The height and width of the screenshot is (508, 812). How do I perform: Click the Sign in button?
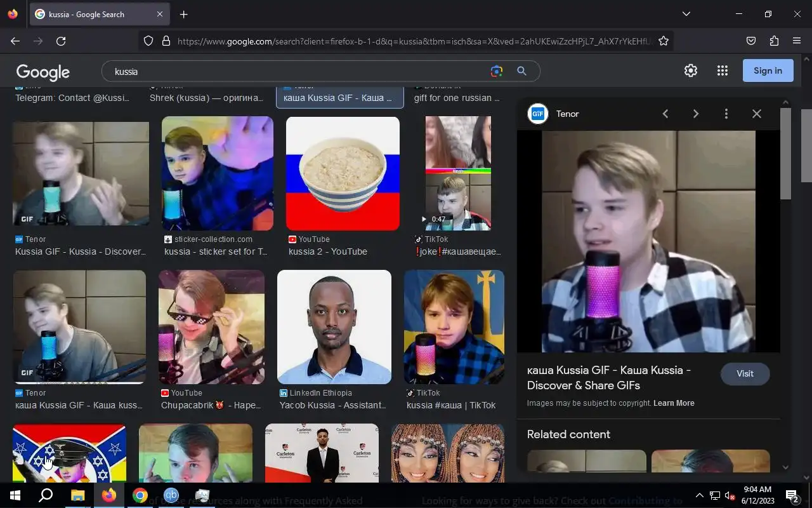pyautogui.click(x=768, y=70)
